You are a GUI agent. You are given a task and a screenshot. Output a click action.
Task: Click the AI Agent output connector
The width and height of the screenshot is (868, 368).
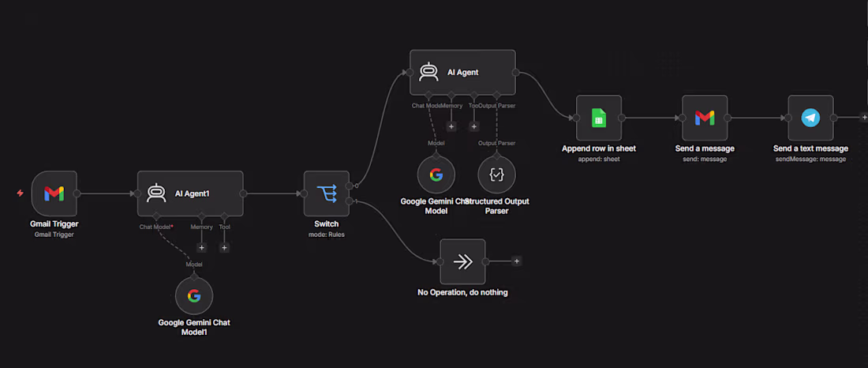click(x=515, y=72)
